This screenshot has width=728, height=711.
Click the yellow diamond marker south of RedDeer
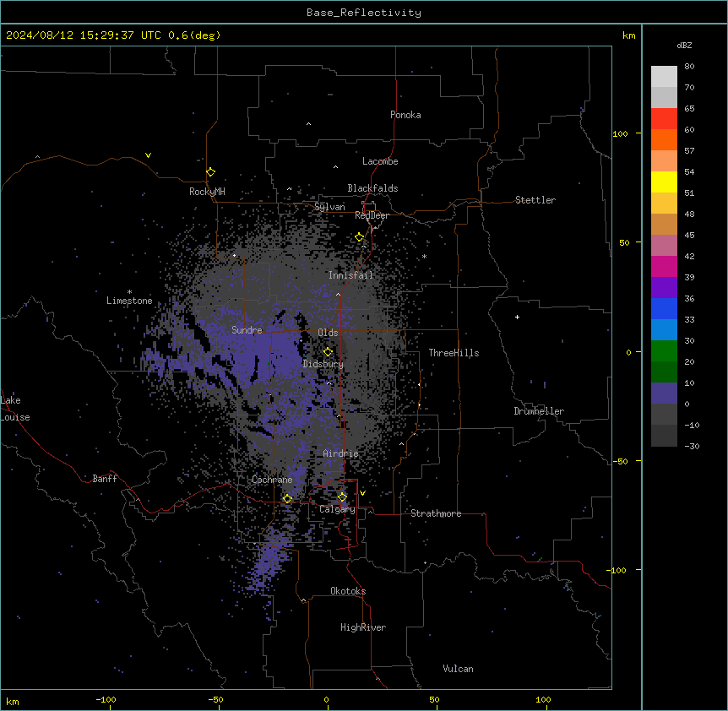[360, 237]
